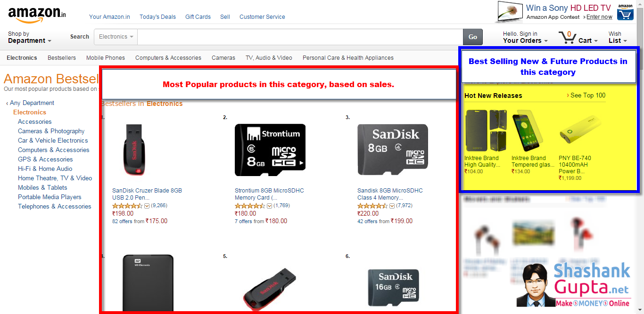This screenshot has height=314, width=644.
Task: Click inside the search input field
Action: [300, 37]
